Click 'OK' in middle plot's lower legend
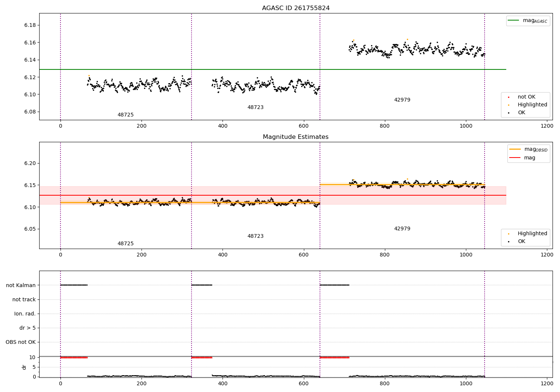Image resolution: width=560 pixels, height=392 pixels. pos(521,242)
